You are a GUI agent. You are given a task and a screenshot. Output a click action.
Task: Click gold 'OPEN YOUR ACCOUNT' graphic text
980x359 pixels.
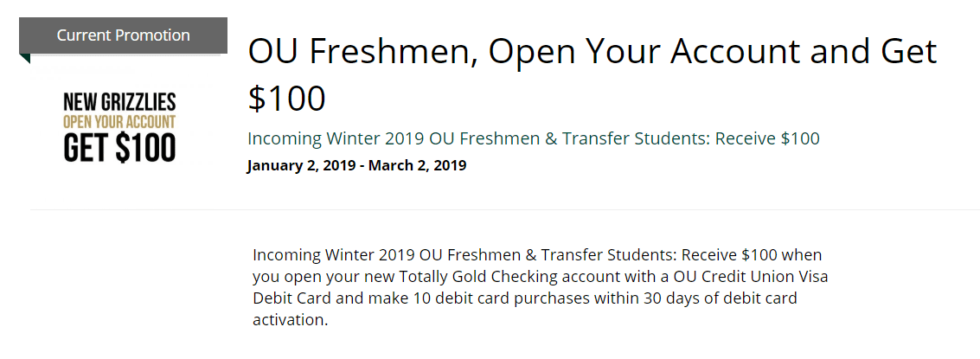pos(119,121)
